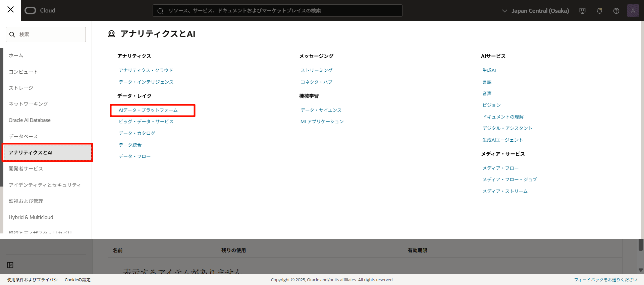Screen dimensions: 644x285
Task: Click the top resource search field
Action: coord(277,10)
